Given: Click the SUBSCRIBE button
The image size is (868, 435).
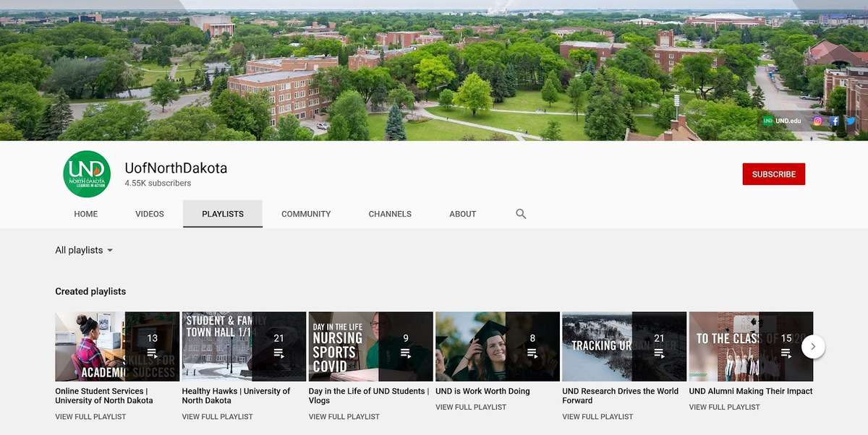Looking at the screenshot, I should point(773,174).
